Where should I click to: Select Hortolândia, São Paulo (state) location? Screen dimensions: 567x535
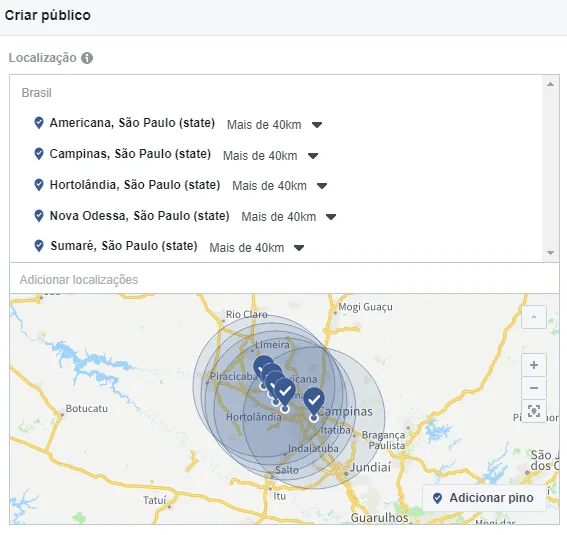click(x=135, y=185)
